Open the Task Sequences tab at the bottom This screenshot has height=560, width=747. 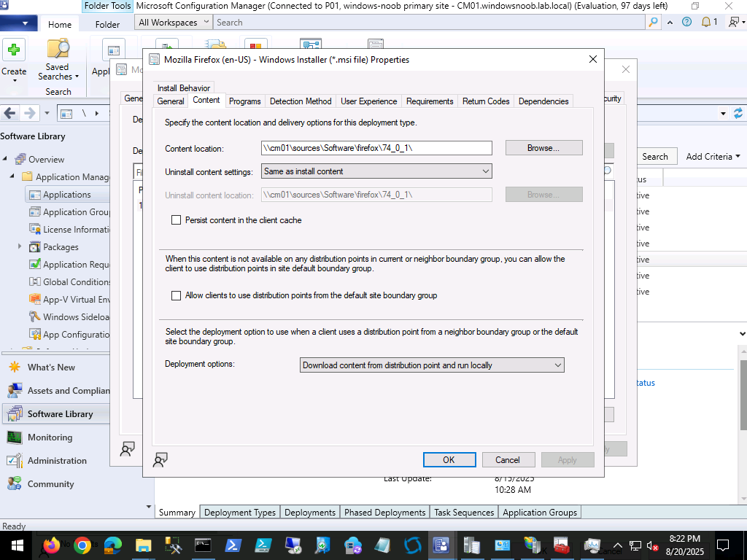[464, 513]
